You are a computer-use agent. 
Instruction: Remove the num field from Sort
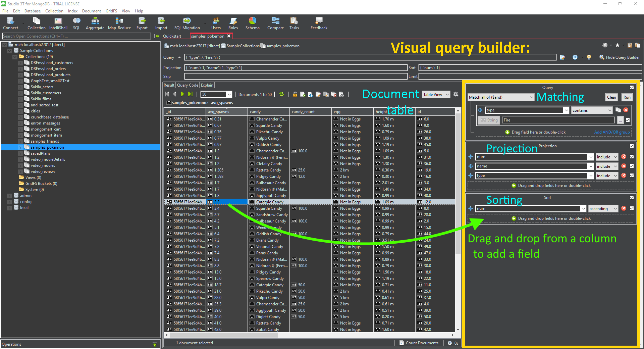(624, 208)
